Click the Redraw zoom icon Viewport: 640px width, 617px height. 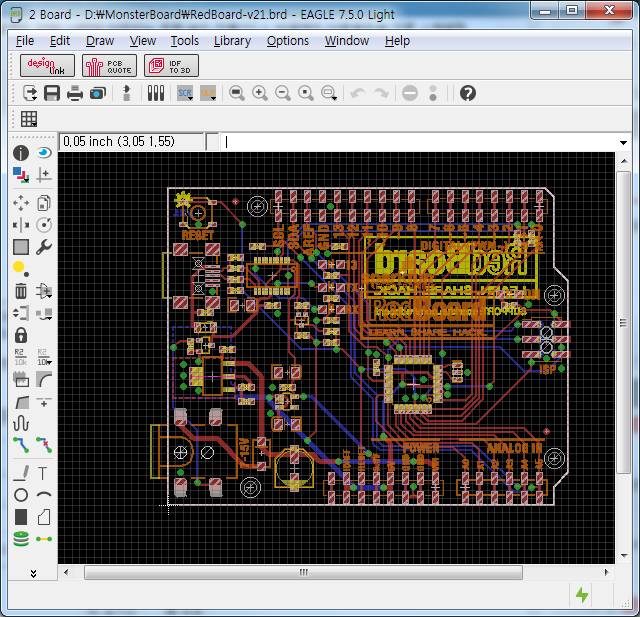tap(306, 93)
